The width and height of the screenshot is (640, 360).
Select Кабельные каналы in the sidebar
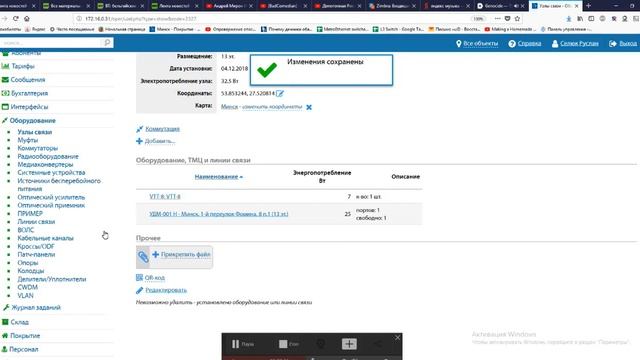pyautogui.click(x=45, y=238)
